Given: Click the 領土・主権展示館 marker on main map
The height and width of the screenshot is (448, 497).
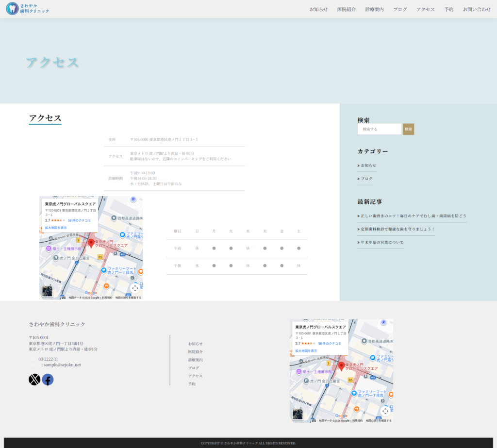Looking at the screenshot, I should click(49, 249).
